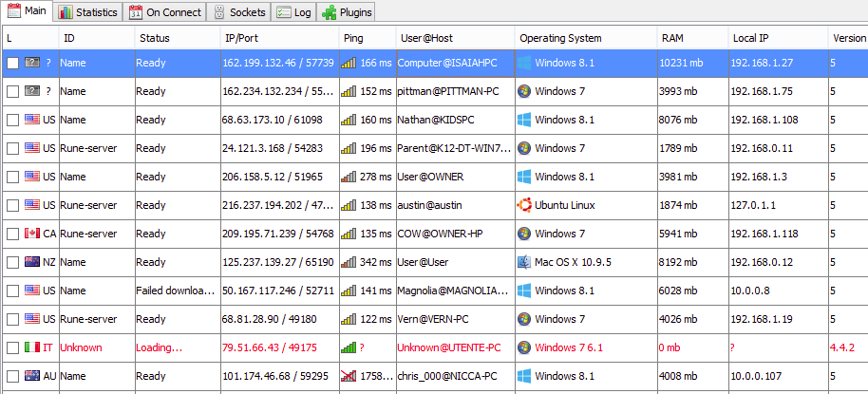Sort by the Ping column header
868x394 pixels.
click(368, 38)
